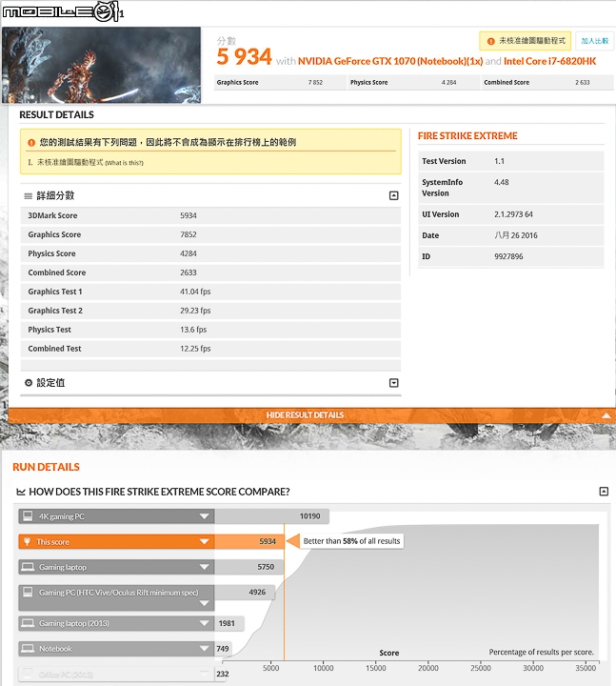
Task: Click the large 5 934 score number
Action: pos(244,57)
